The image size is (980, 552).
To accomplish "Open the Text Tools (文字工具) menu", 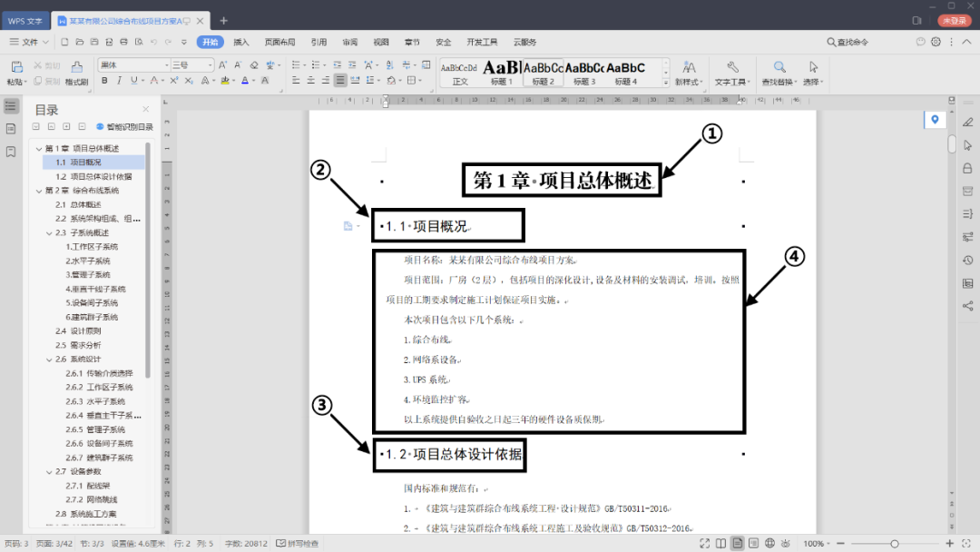I will [732, 73].
